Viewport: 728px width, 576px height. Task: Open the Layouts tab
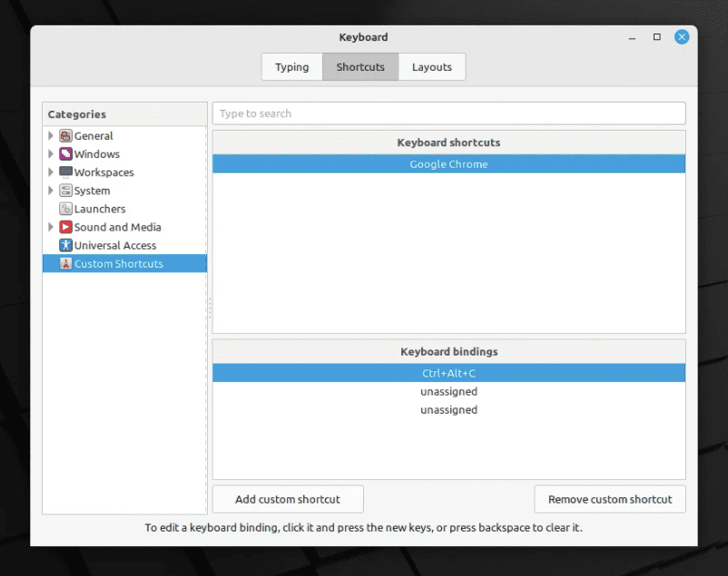tap(431, 66)
